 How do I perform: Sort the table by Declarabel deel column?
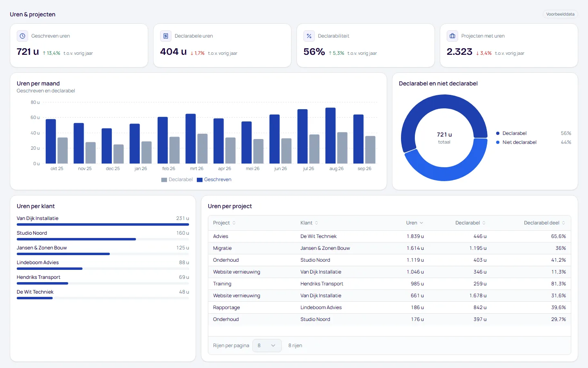coord(544,223)
